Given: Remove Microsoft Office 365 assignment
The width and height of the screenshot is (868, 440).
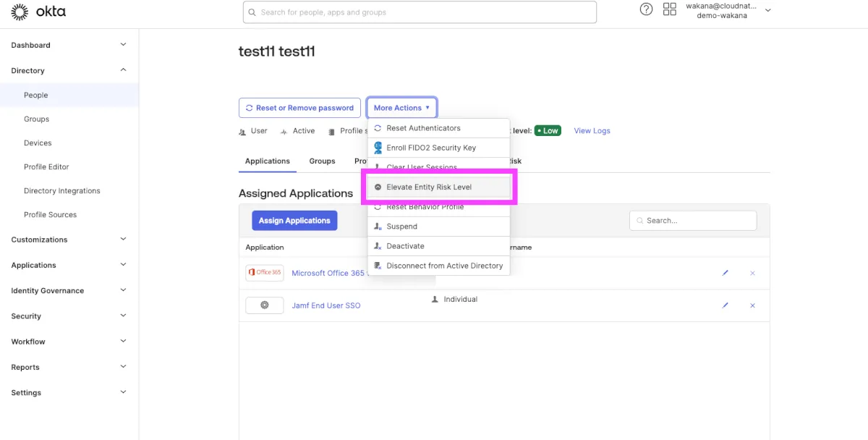Looking at the screenshot, I should 752,273.
